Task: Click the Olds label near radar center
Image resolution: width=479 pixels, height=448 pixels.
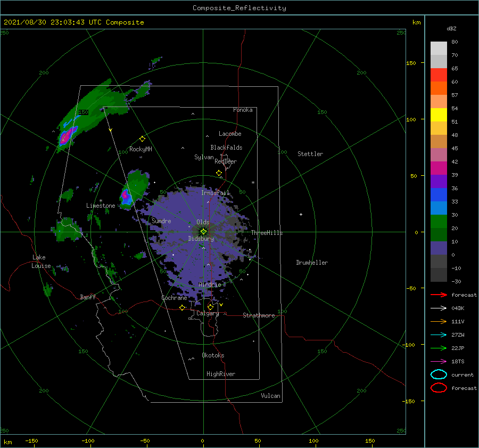Action: tap(203, 222)
